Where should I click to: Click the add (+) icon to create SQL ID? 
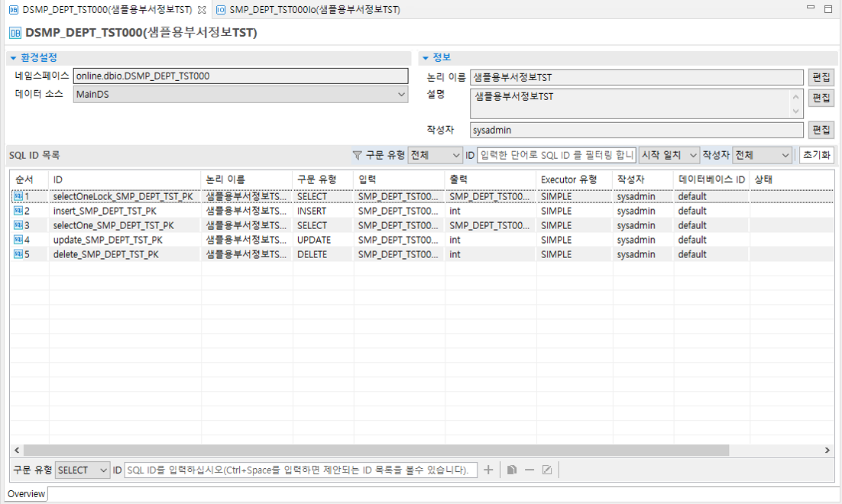click(x=488, y=470)
